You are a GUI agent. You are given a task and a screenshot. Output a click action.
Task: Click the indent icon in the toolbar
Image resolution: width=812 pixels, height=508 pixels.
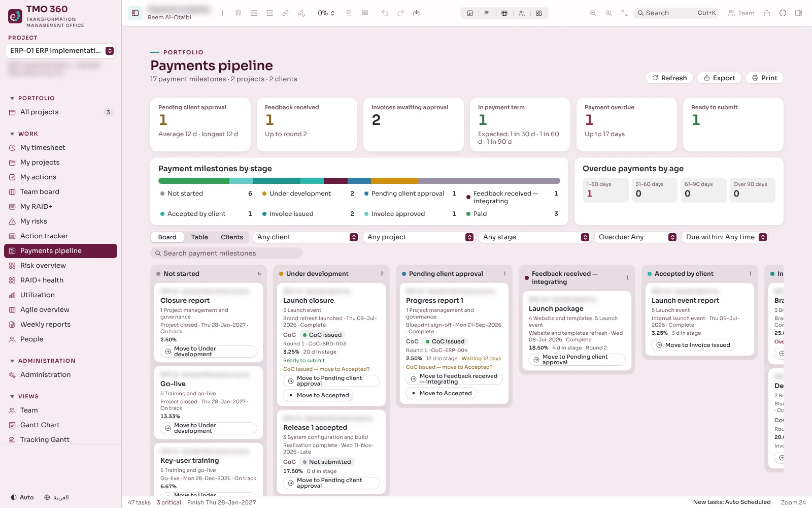click(269, 13)
